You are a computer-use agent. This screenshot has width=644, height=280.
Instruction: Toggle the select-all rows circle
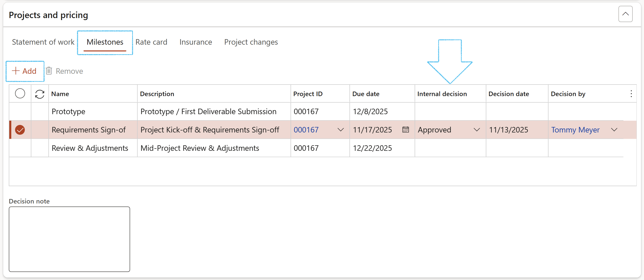pyautogui.click(x=20, y=94)
